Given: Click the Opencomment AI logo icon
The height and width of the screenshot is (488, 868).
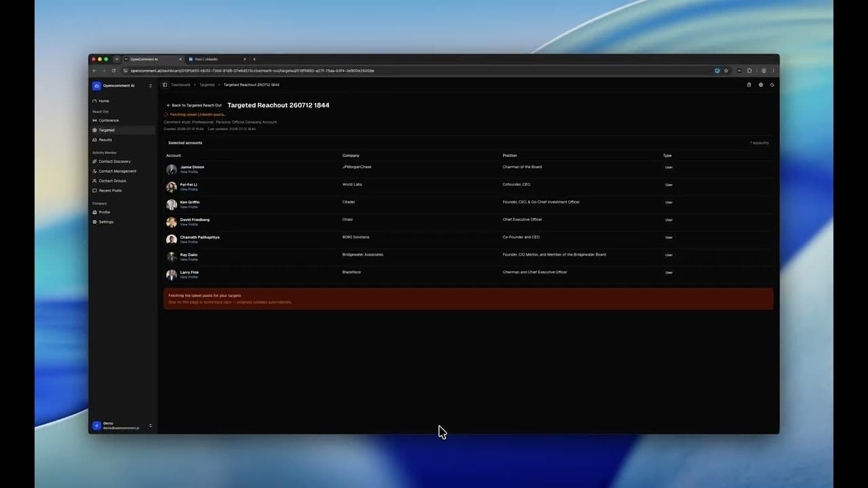Looking at the screenshot, I should (x=96, y=86).
